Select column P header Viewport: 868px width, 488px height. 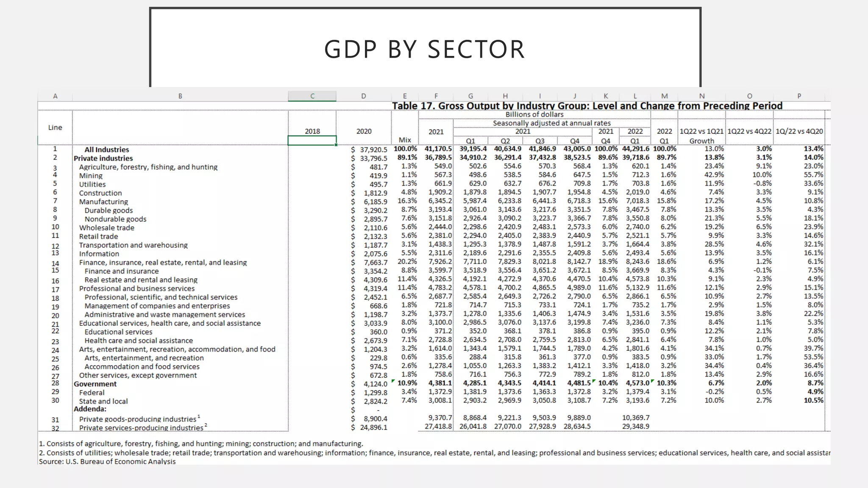pyautogui.click(x=799, y=96)
